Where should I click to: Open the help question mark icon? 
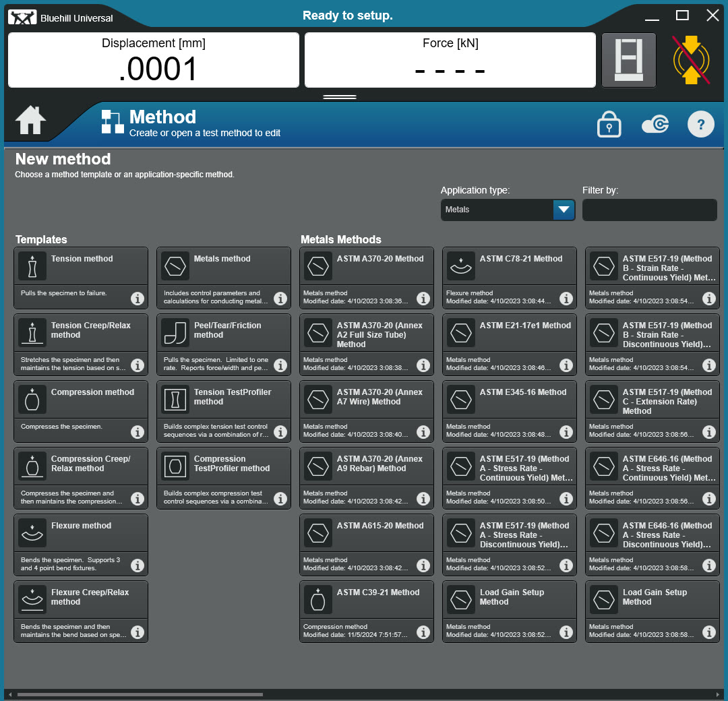(x=700, y=125)
